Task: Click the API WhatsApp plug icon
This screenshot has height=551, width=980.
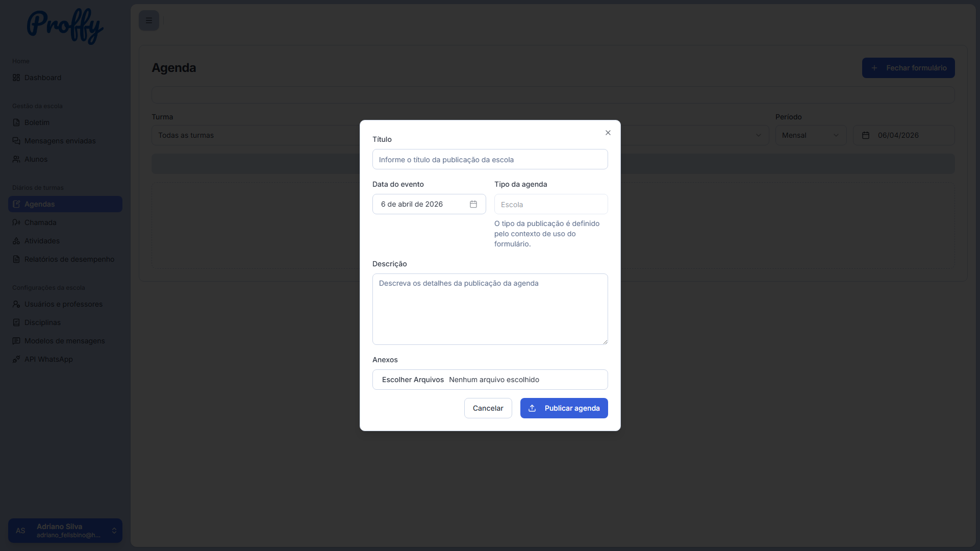Action: tap(16, 359)
